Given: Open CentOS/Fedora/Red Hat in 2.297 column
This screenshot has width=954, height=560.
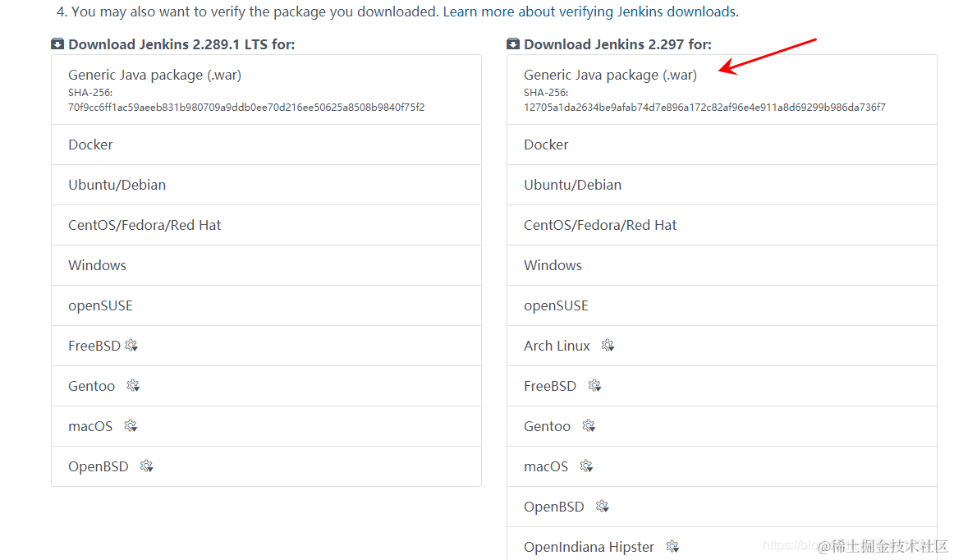Looking at the screenshot, I should pyautogui.click(x=722, y=225).
